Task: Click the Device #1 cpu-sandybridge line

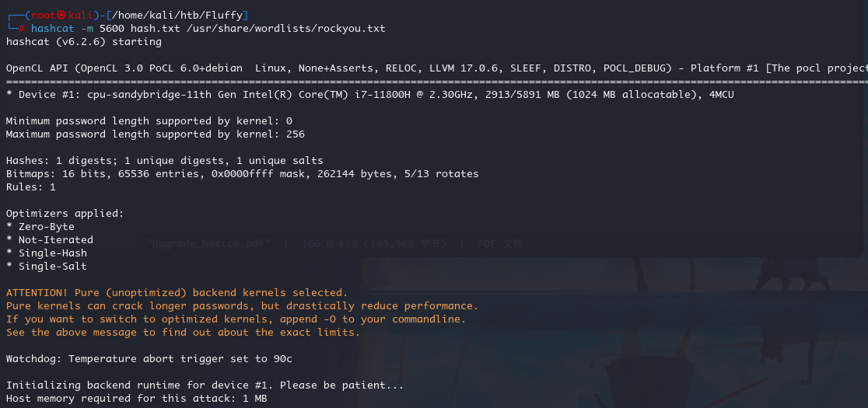Action: point(369,95)
